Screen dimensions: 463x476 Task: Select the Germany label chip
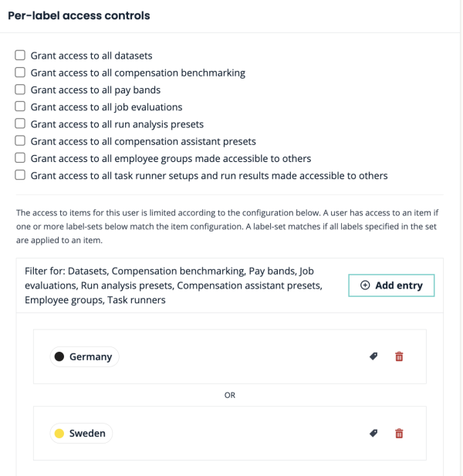[x=85, y=356]
